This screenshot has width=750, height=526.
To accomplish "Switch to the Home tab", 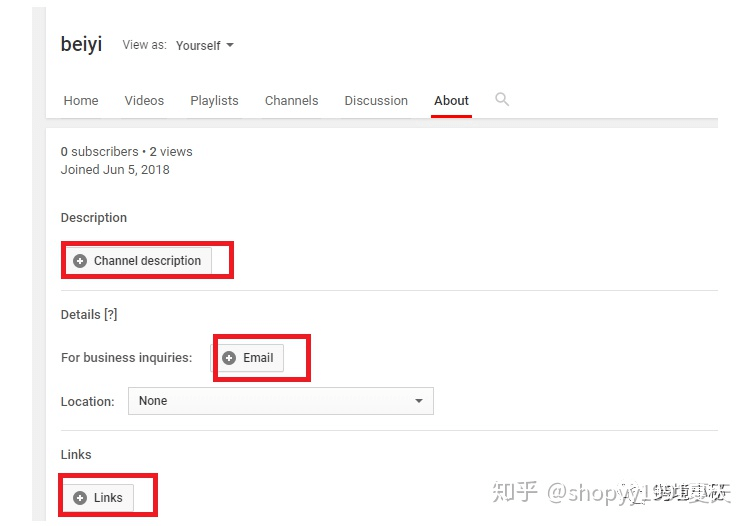I will pos(81,101).
